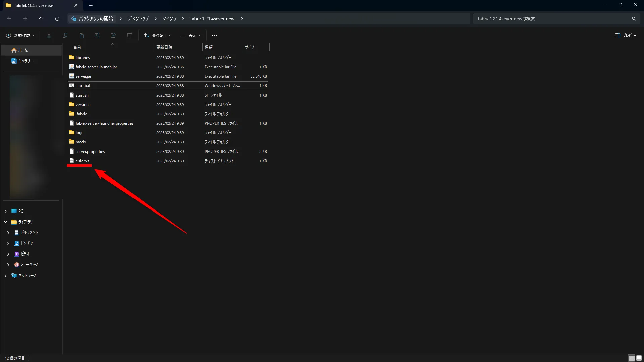
Task: Click 新規作成 new item button
Action: (20, 35)
